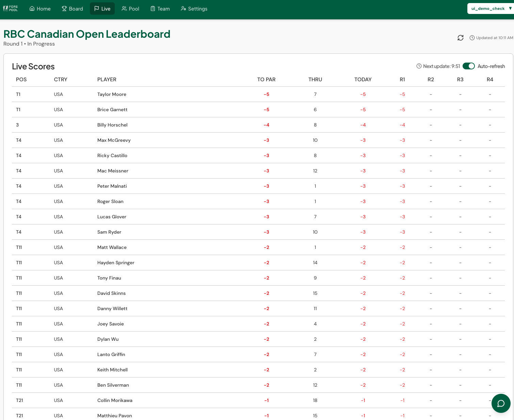Click the TO PAR column header
Screen dimensions: 514x420
point(267,80)
